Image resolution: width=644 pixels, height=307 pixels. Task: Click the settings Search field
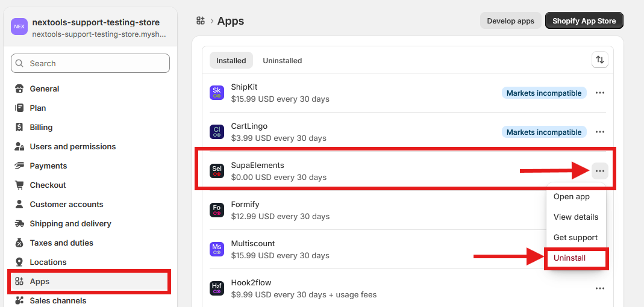[90, 63]
